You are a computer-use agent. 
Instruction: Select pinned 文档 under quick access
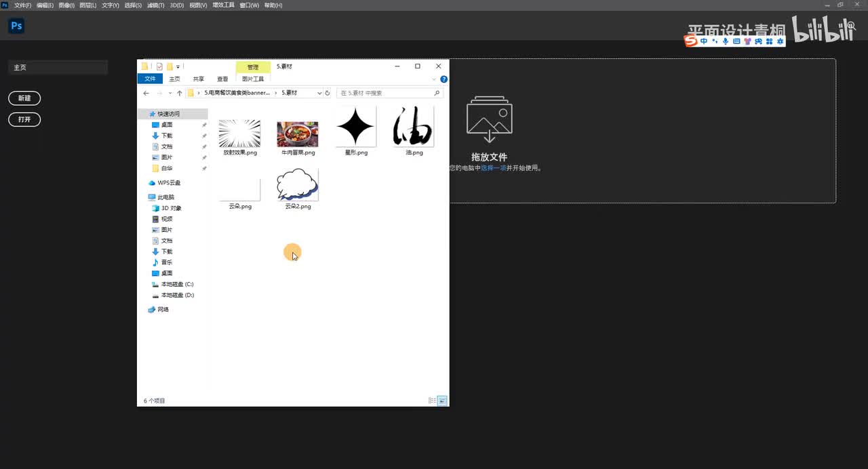[x=167, y=146]
